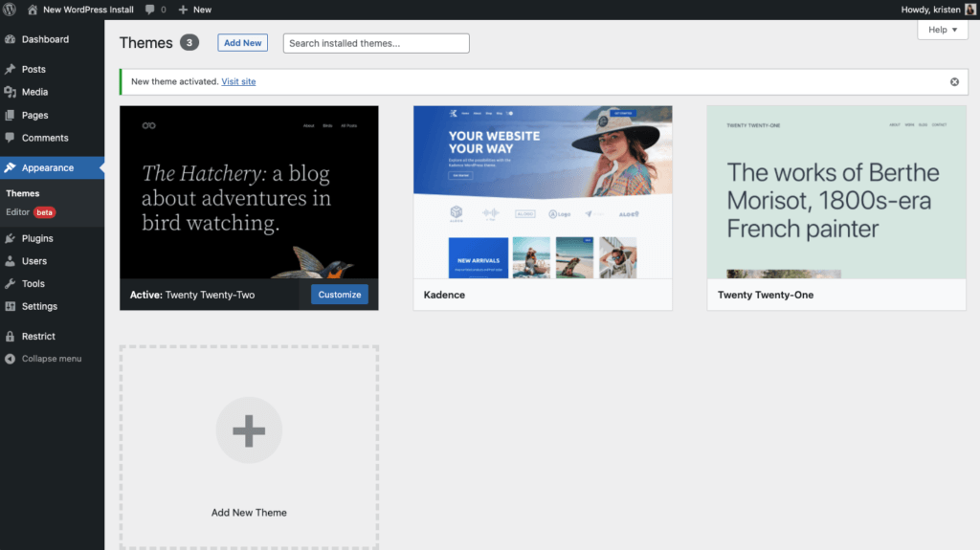980x550 pixels.
Task: Focus the Search installed themes field
Action: (376, 43)
